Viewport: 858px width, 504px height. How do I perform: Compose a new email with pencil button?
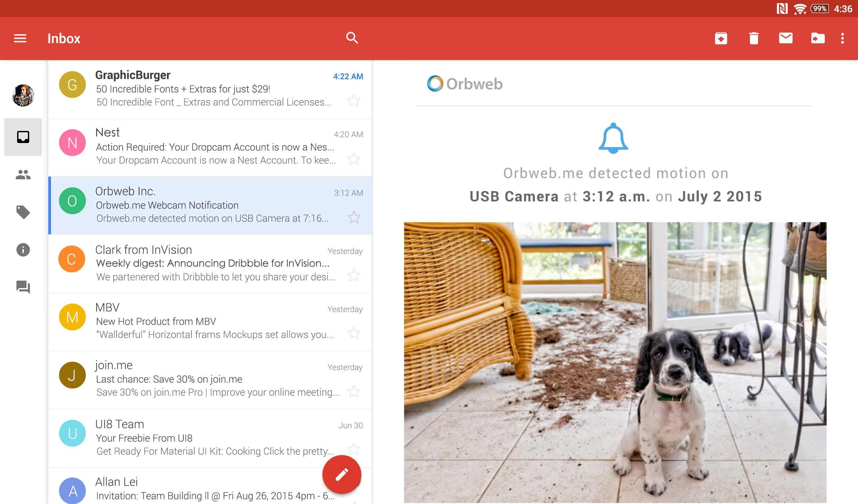(342, 475)
